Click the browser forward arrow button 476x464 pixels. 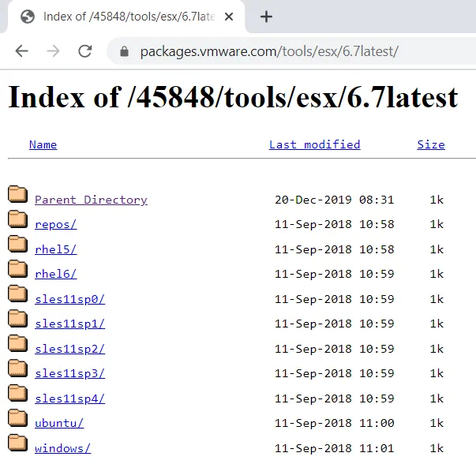point(53,51)
